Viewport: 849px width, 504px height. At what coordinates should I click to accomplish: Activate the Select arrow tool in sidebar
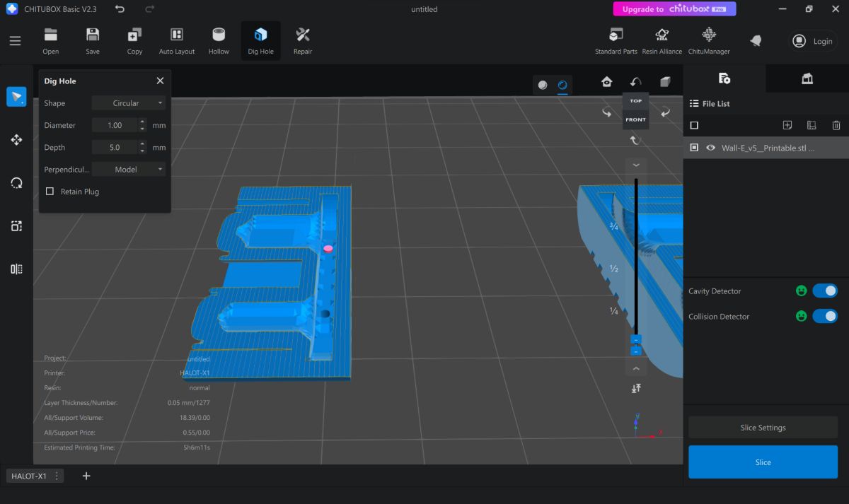[16, 97]
